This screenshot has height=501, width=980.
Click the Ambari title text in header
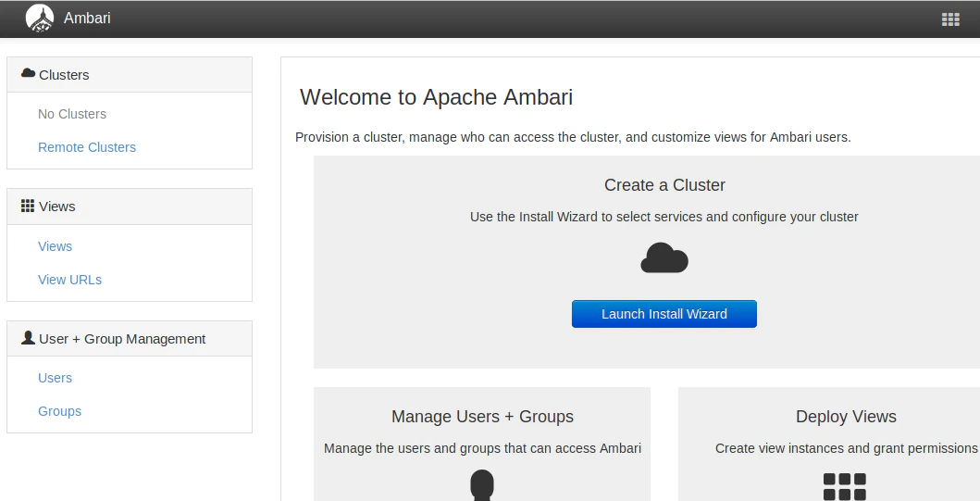pyautogui.click(x=87, y=19)
